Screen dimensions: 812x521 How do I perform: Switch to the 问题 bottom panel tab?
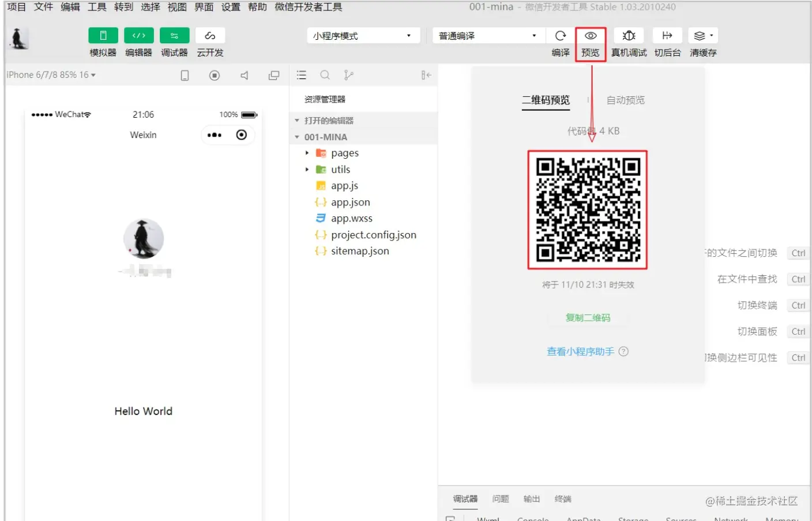(x=501, y=499)
